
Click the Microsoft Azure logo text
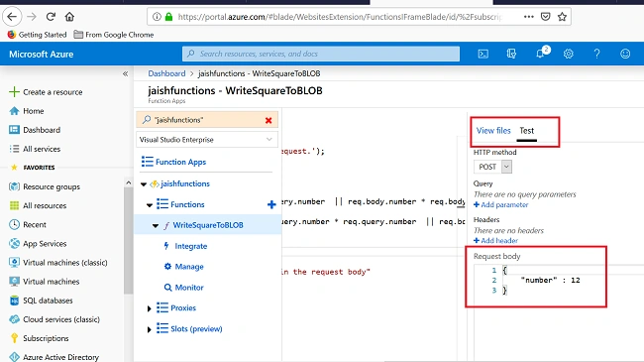[41, 54]
